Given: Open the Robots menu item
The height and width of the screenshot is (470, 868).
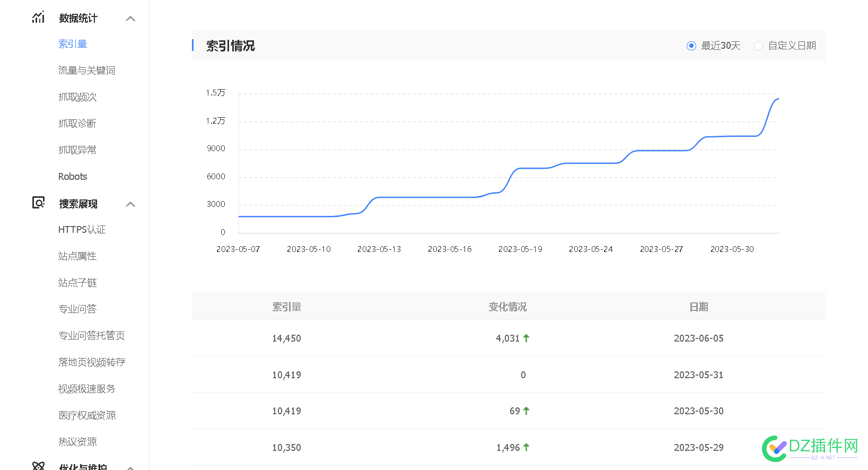Looking at the screenshot, I should coord(73,177).
